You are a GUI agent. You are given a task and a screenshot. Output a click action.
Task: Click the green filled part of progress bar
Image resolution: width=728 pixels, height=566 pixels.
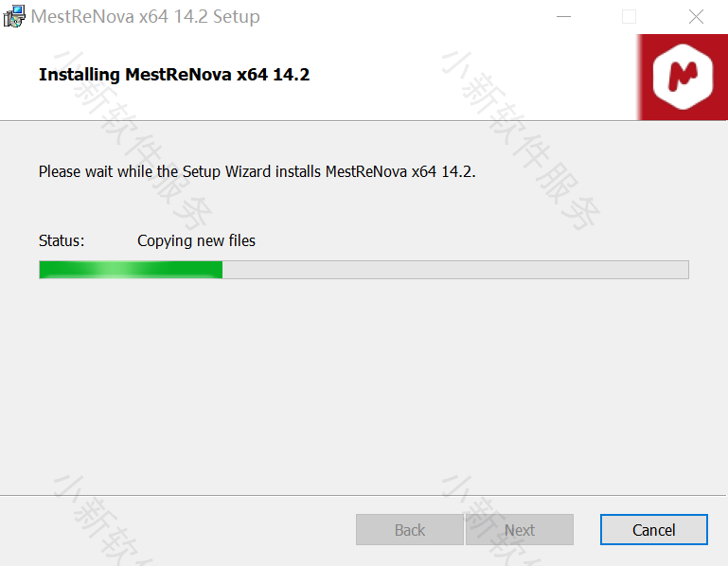tap(131, 270)
